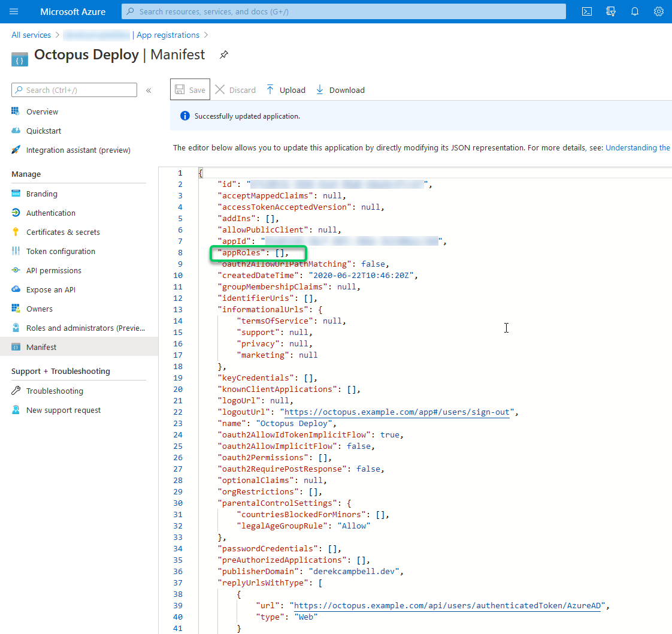The image size is (672, 634).
Task: Open Azure Cloud Shell
Action: [x=586, y=11]
